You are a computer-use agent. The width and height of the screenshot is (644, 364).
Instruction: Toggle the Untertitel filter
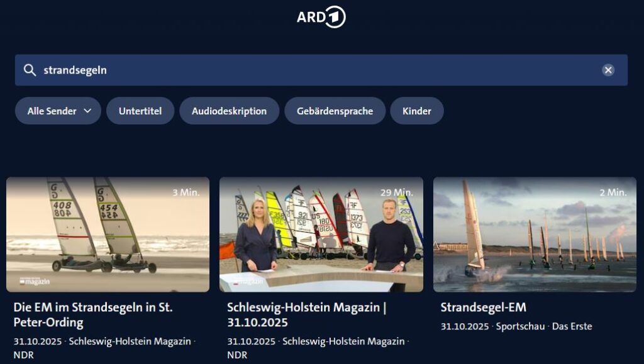tap(140, 111)
